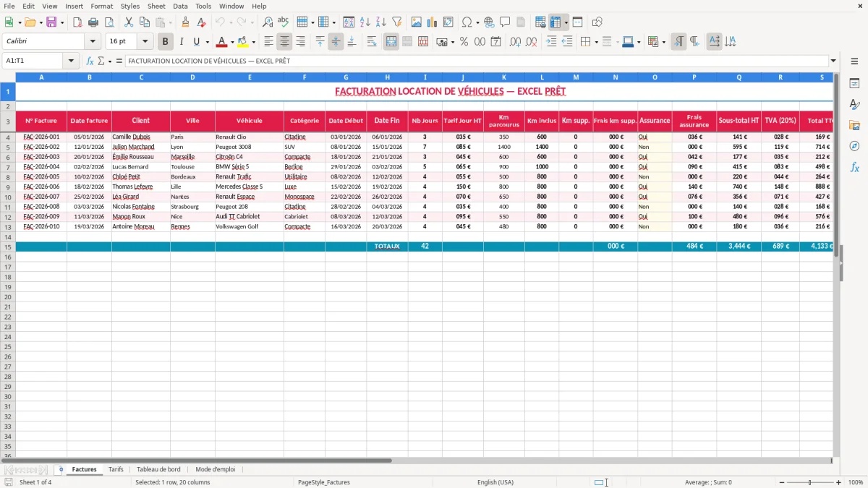Sort descending Z to A
Viewport: 868px width, 488px height.
tap(380, 22)
